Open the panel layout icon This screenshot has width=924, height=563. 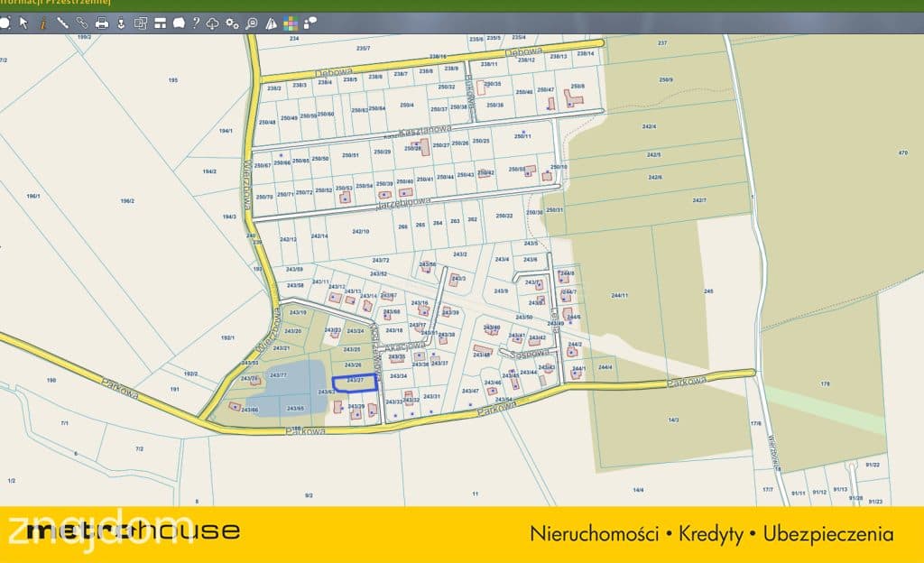(160, 23)
